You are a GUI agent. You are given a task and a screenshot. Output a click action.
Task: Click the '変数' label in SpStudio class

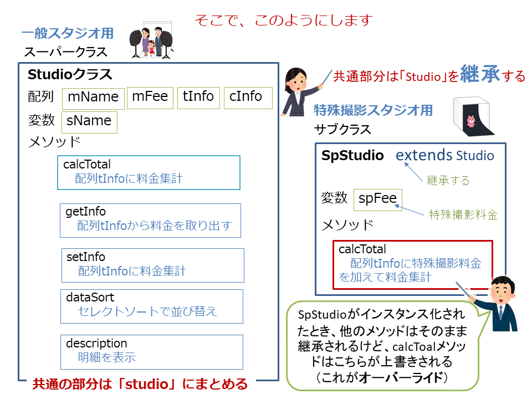334,197
